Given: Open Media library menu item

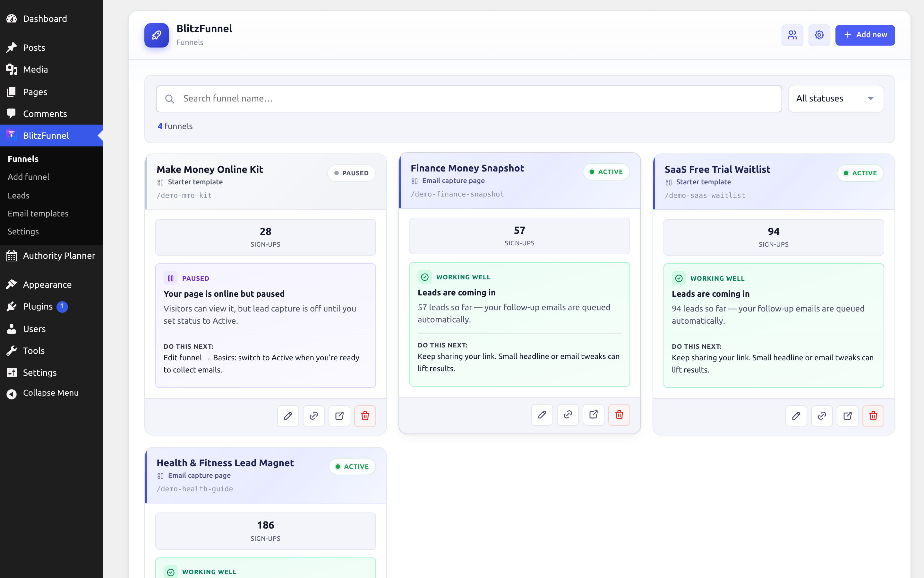Looking at the screenshot, I should click(x=51, y=70).
